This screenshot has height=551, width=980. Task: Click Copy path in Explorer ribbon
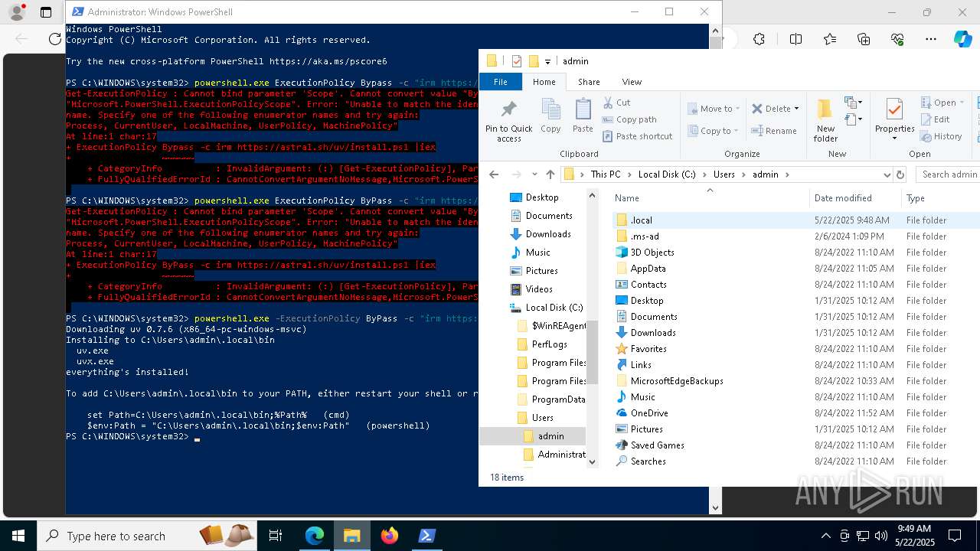[x=629, y=119]
